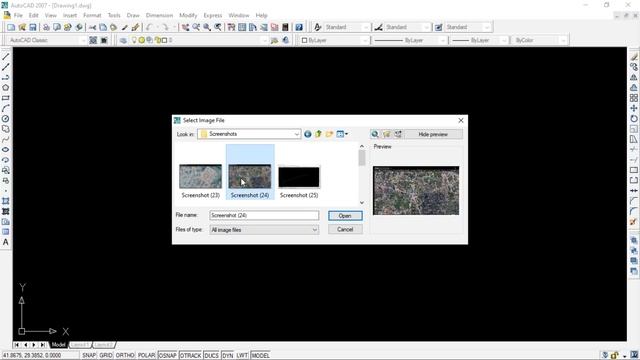
Task: Click the Cut icon in toolbar
Action: tap(93, 27)
